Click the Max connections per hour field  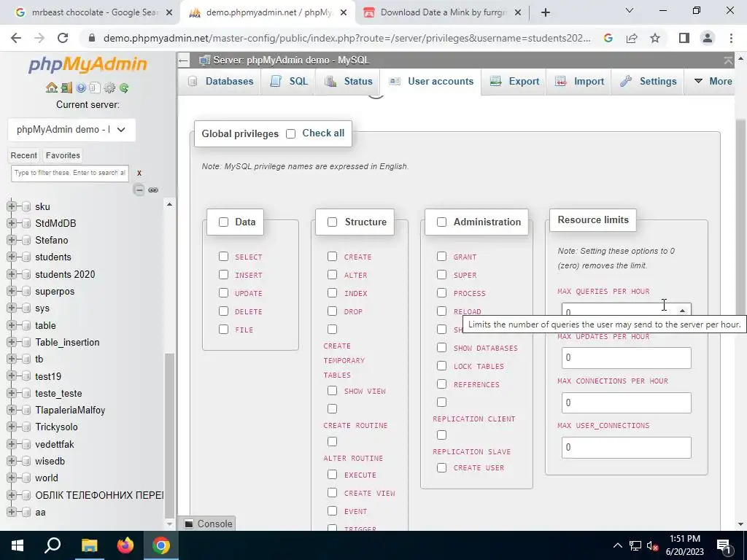tap(626, 402)
